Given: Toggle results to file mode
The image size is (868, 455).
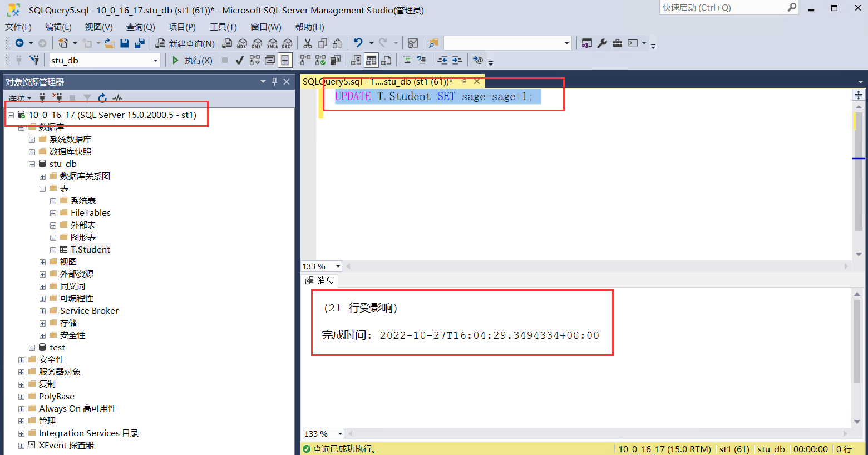Looking at the screenshot, I should point(386,60).
